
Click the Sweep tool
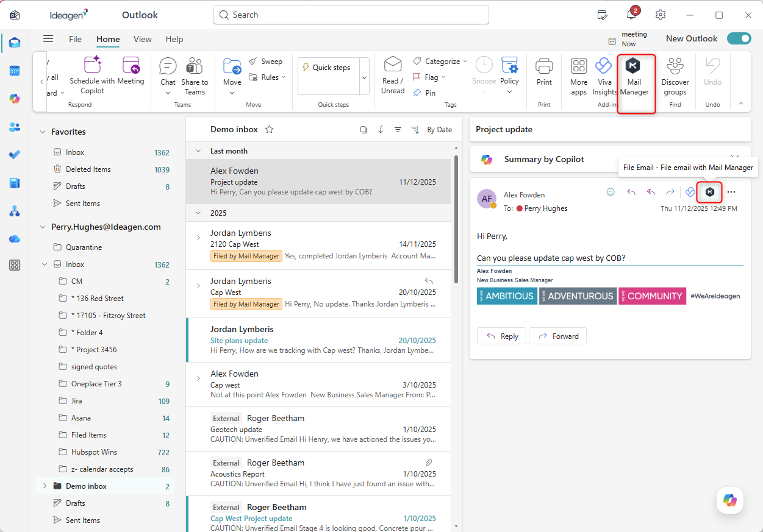tap(265, 62)
